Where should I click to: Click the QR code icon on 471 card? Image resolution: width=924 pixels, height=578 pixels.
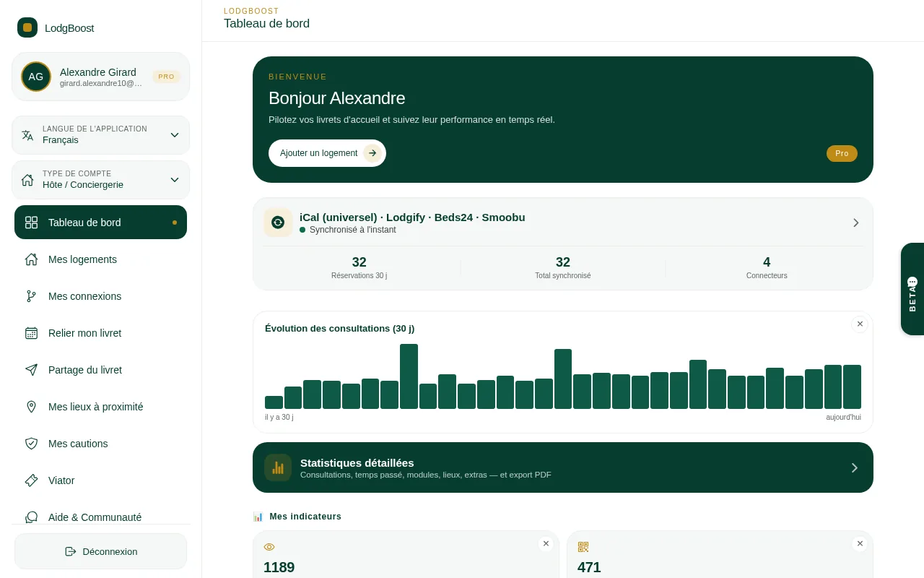[583, 547]
